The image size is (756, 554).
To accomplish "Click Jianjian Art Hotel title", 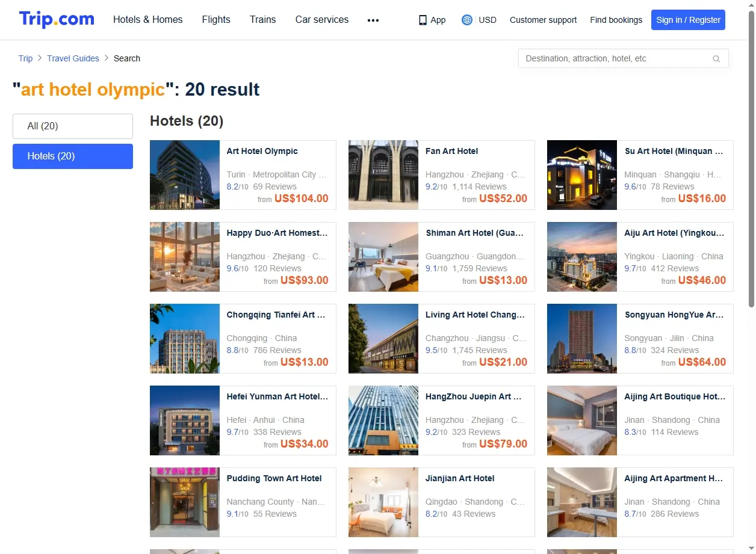I will pos(460,478).
